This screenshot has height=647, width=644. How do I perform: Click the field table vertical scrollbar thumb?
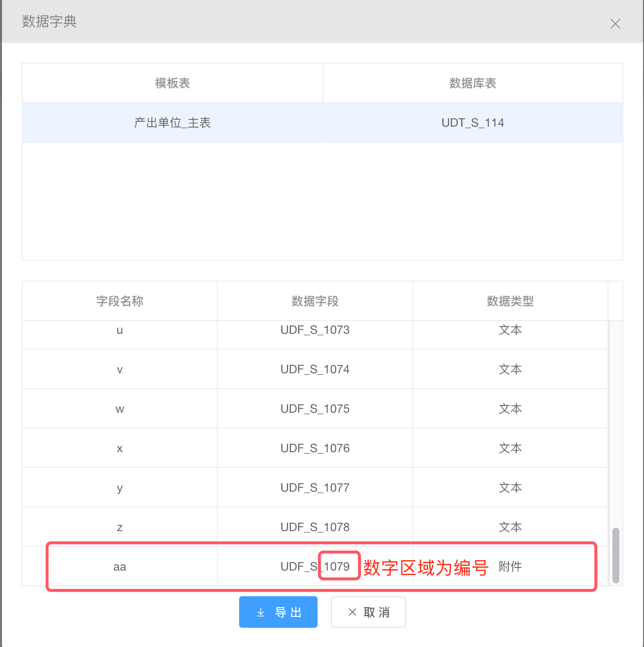[x=615, y=556]
